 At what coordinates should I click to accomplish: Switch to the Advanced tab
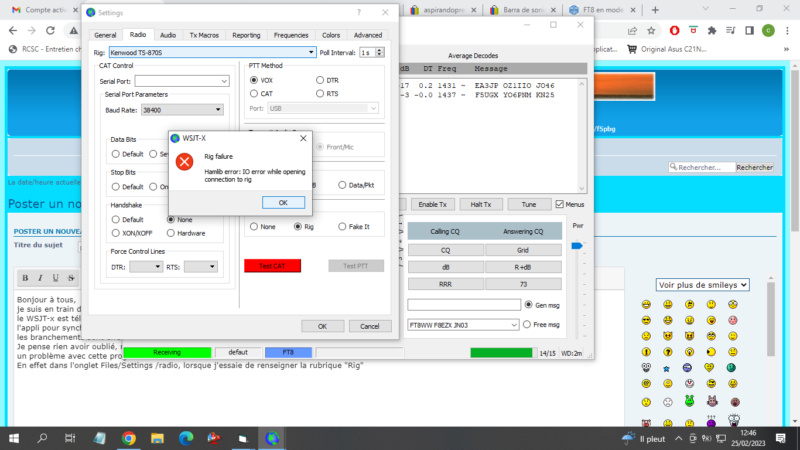point(368,35)
